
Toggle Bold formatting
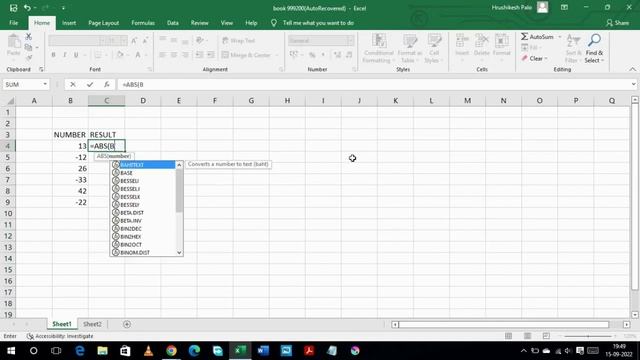pyautogui.click(x=53, y=55)
